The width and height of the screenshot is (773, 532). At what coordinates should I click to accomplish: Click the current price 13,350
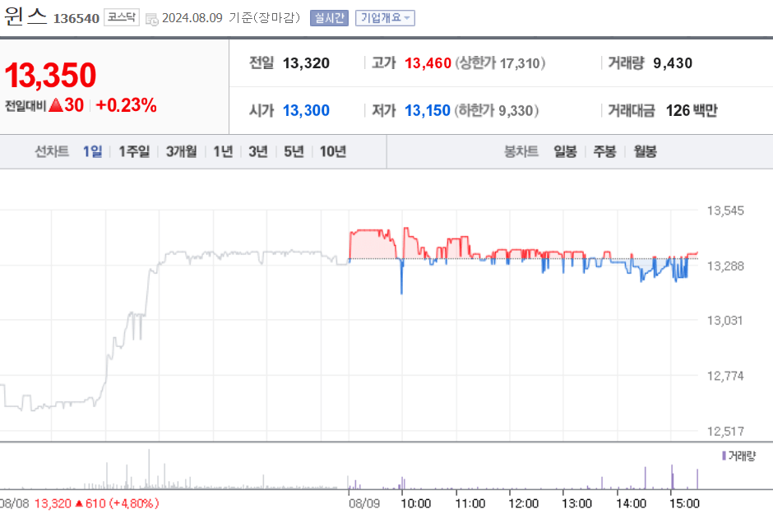point(50,75)
